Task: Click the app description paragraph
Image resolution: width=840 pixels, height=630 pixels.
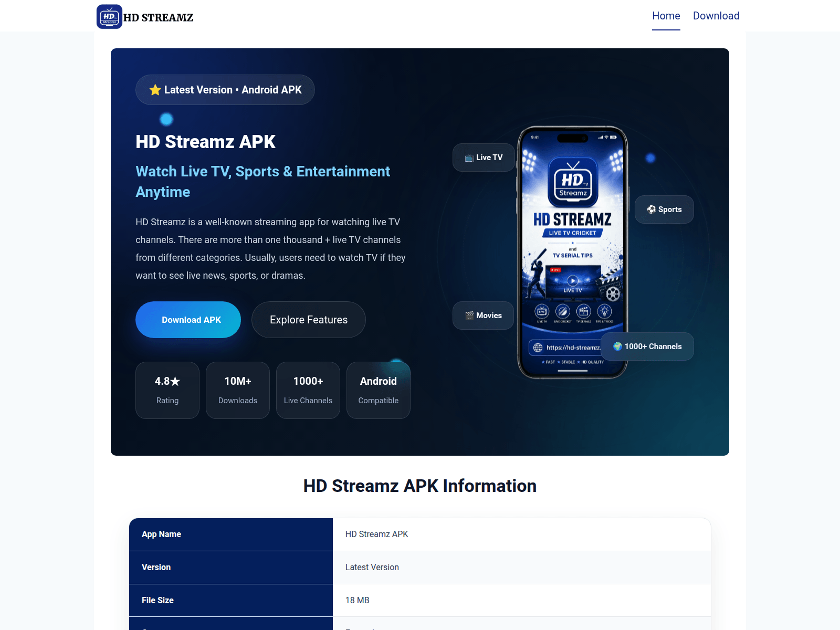Action: (270, 249)
